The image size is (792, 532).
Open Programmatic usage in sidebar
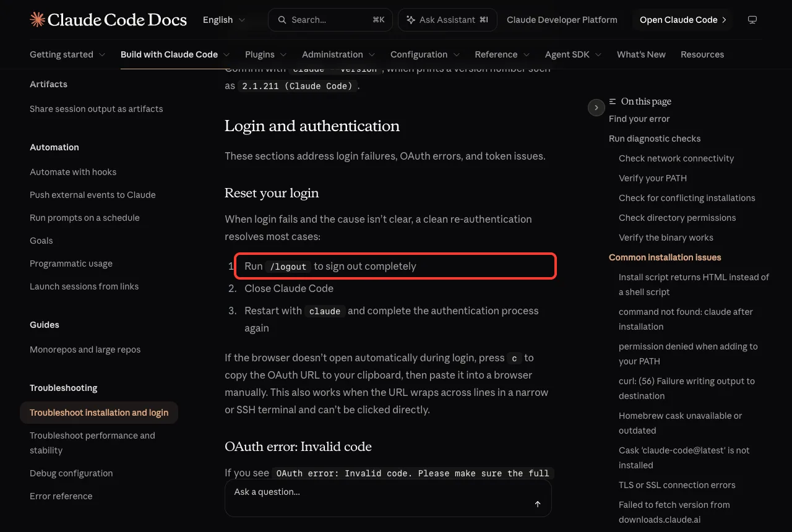point(71,264)
